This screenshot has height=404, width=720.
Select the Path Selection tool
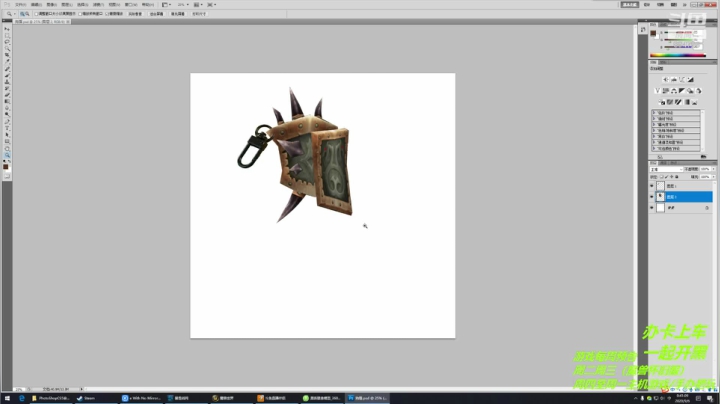7,135
